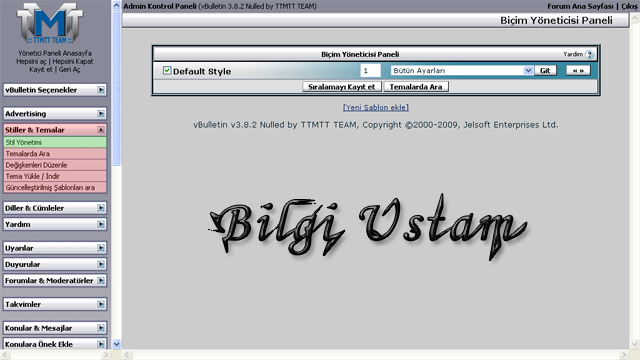The height and width of the screenshot is (360, 640).
Task: Click the TTMTT TEAM logo
Action: click(x=50, y=24)
